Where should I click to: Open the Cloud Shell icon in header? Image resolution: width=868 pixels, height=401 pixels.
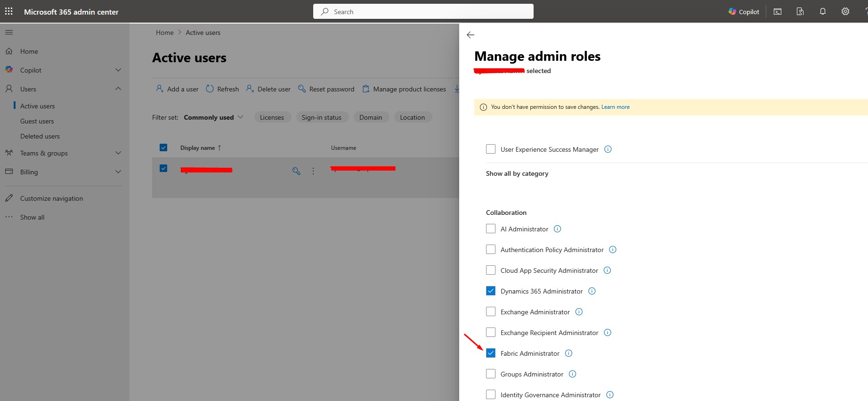click(x=778, y=12)
